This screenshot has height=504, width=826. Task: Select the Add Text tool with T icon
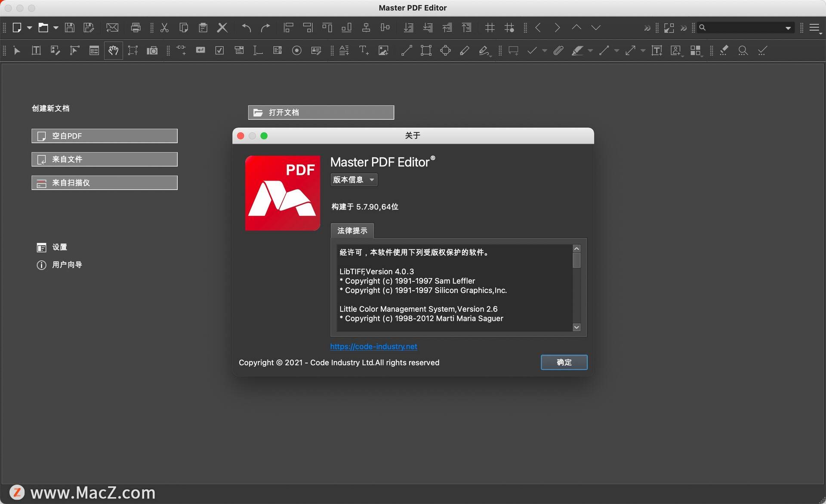point(364,50)
